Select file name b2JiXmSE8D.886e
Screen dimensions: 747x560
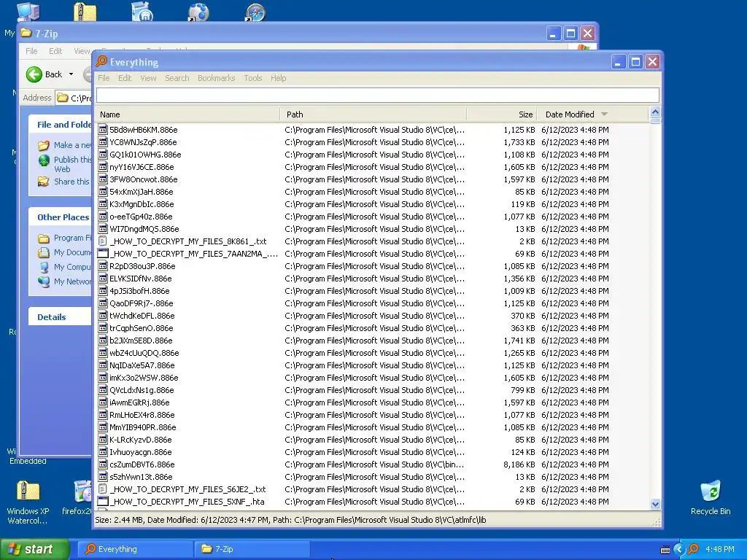click(141, 341)
